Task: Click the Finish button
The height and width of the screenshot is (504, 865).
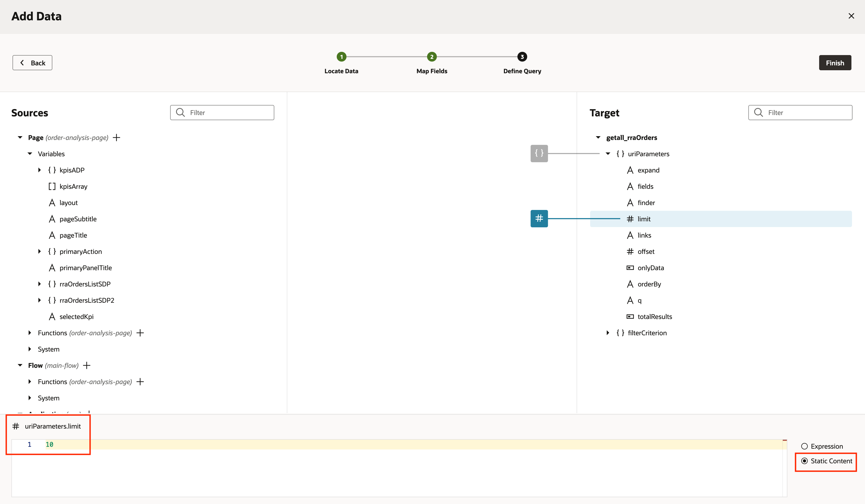Action: pos(835,62)
